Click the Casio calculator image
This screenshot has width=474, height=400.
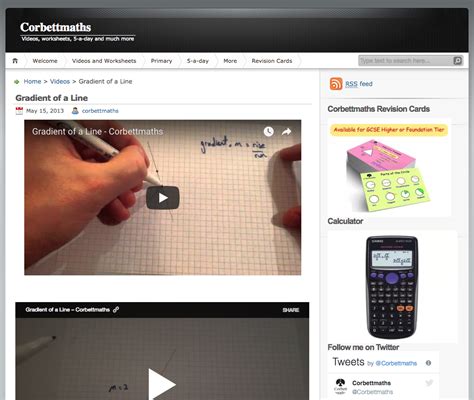coord(392,287)
